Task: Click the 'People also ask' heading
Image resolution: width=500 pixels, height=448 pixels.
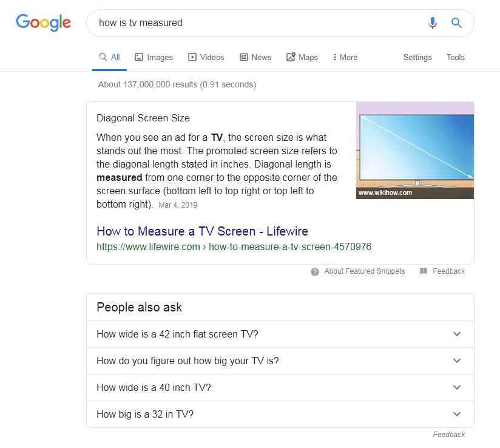Action: click(x=140, y=307)
